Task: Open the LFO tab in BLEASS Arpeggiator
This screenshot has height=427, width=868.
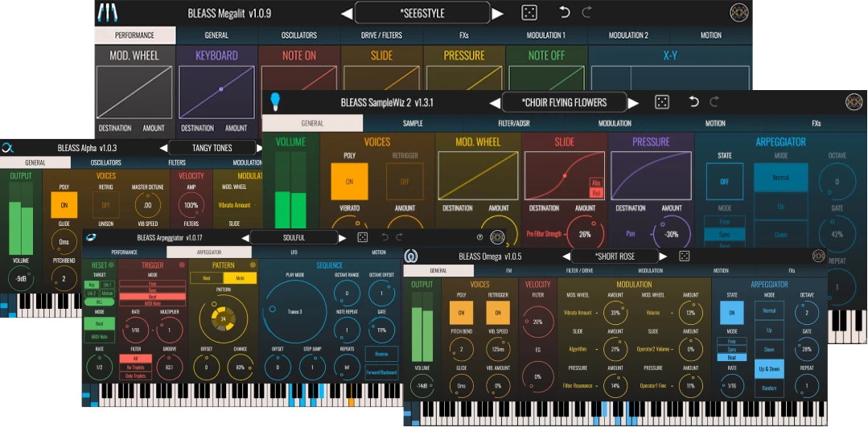Action: 294,253
